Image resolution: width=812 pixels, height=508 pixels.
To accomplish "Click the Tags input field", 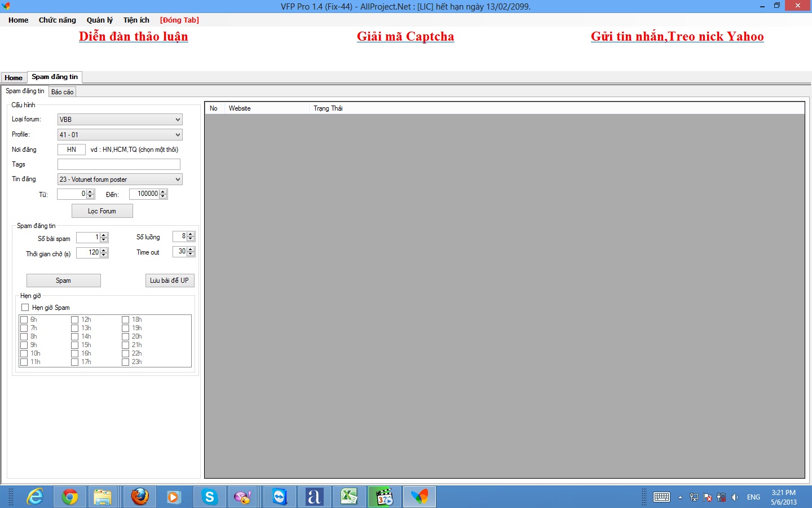I will 119,164.
